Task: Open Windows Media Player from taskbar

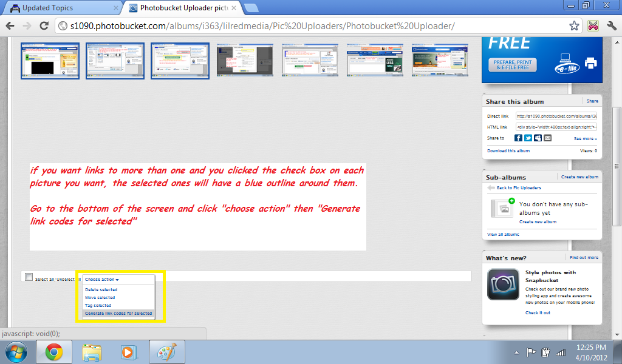Action: [128, 352]
